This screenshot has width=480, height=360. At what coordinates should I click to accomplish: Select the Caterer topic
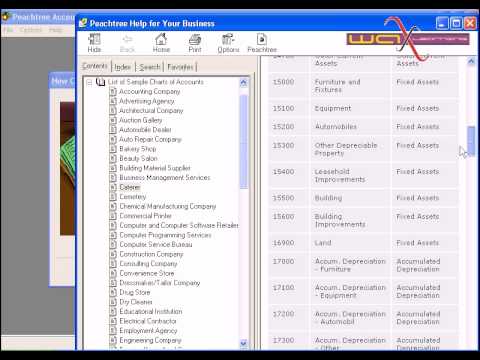[130, 187]
